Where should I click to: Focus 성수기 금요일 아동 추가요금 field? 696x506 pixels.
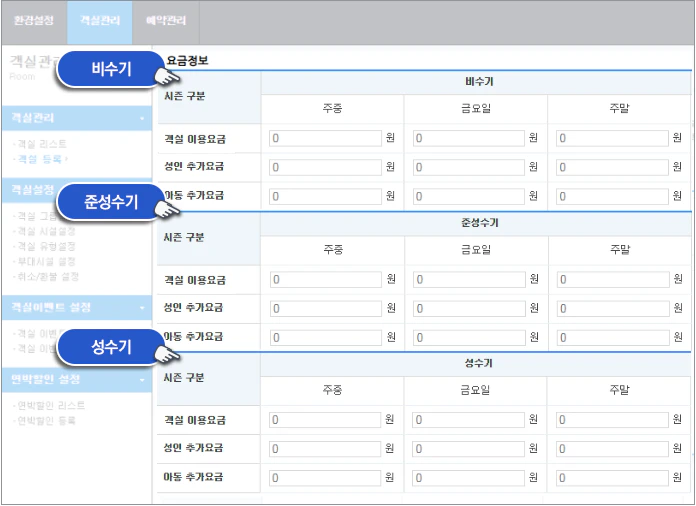(468, 478)
